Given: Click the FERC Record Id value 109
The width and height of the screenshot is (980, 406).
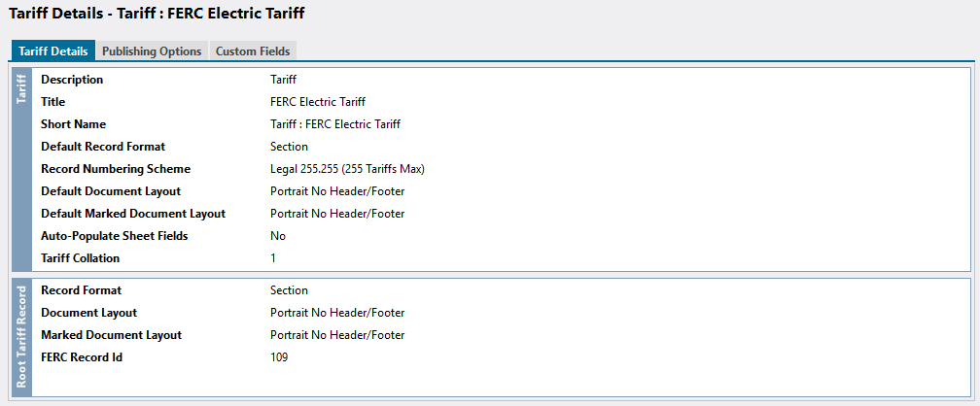Looking at the screenshot, I should pos(279,357).
